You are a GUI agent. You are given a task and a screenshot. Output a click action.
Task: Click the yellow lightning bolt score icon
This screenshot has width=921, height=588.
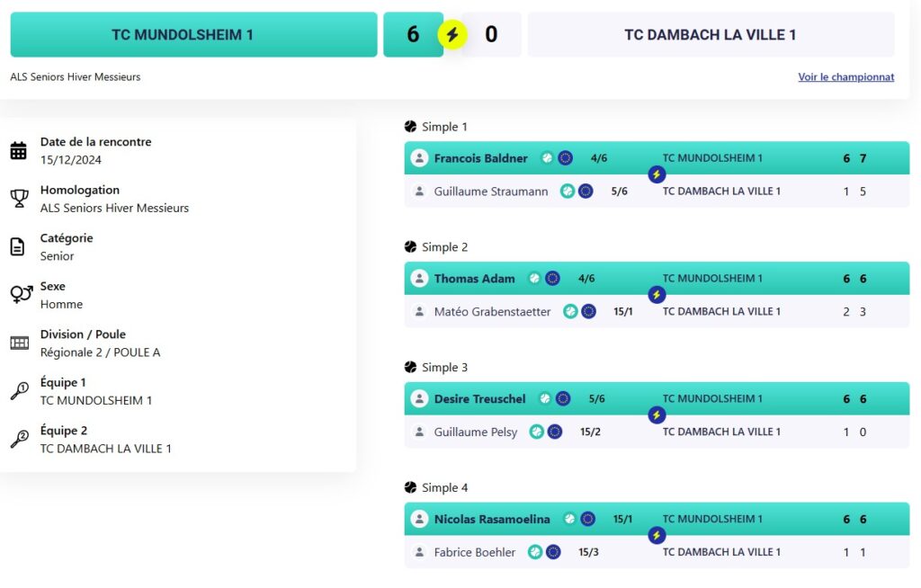click(x=452, y=35)
